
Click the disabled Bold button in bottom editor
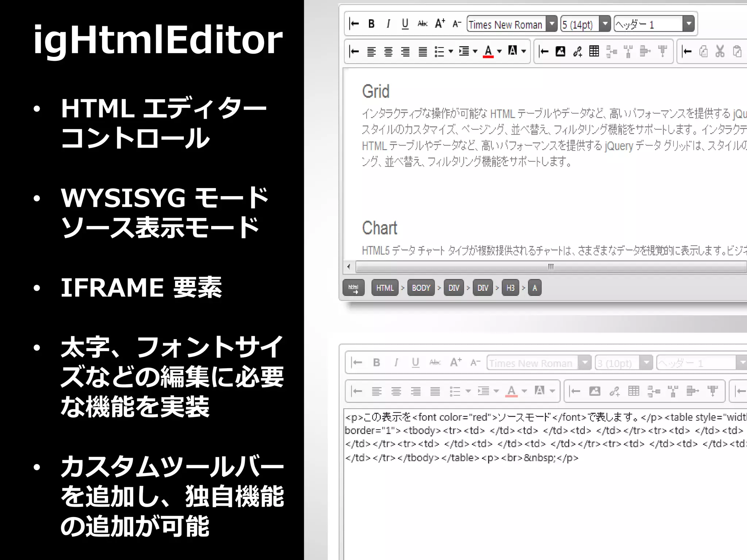pos(376,363)
